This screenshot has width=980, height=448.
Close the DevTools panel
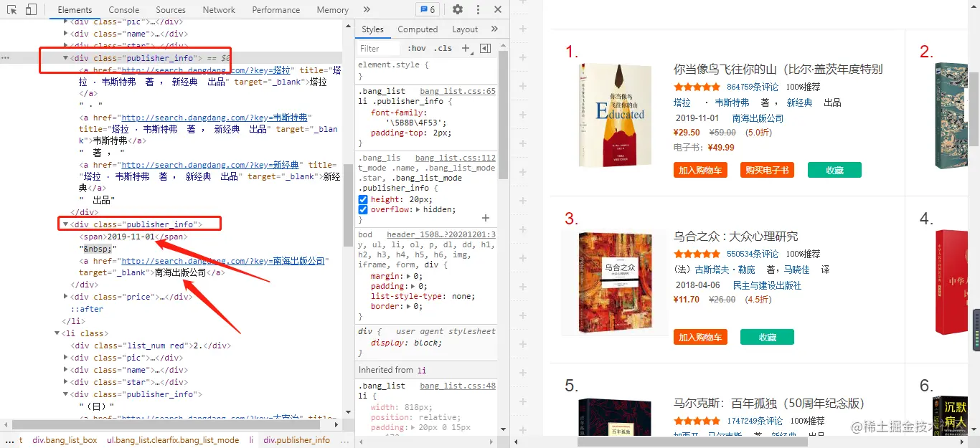tap(498, 9)
